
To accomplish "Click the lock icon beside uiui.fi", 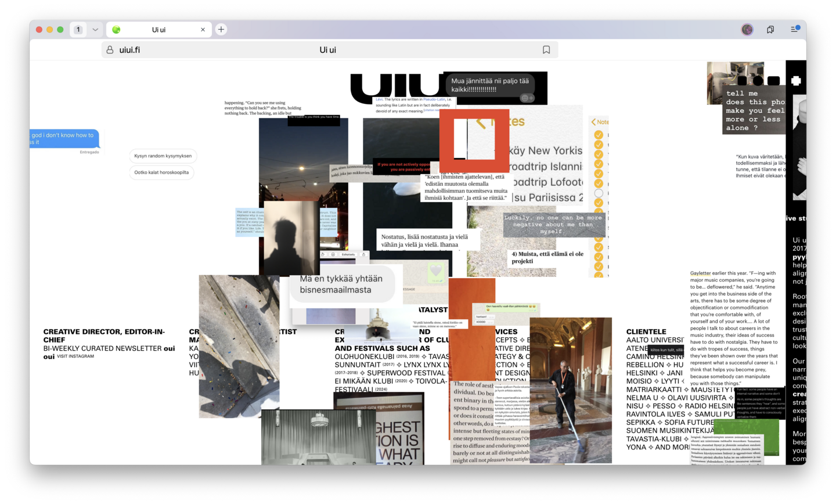I will point(110,50).
